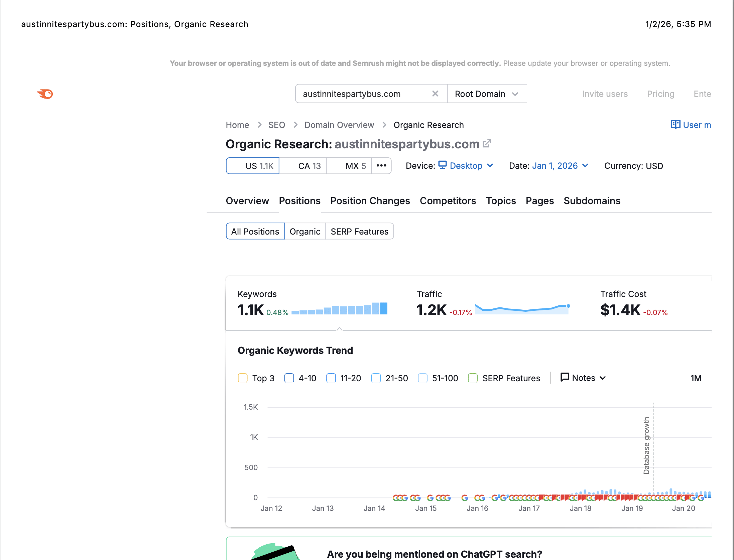Select the Organic positions filter

(305, 231)
